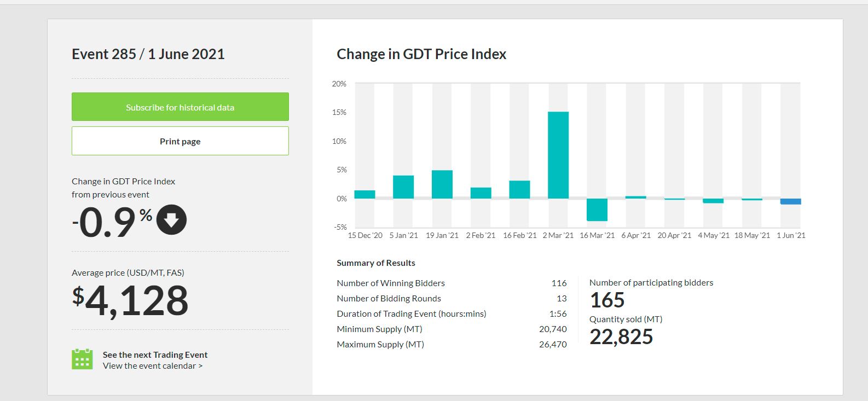Viewport: 868px width, 401px height.
Task: Click the Subscribe for historical data button
Action: tap(180, 107)
